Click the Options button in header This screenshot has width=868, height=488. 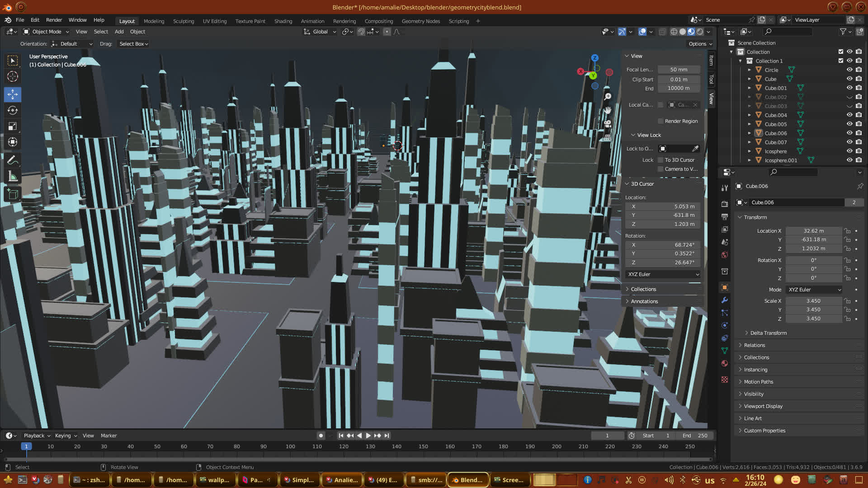click(700, 44)
